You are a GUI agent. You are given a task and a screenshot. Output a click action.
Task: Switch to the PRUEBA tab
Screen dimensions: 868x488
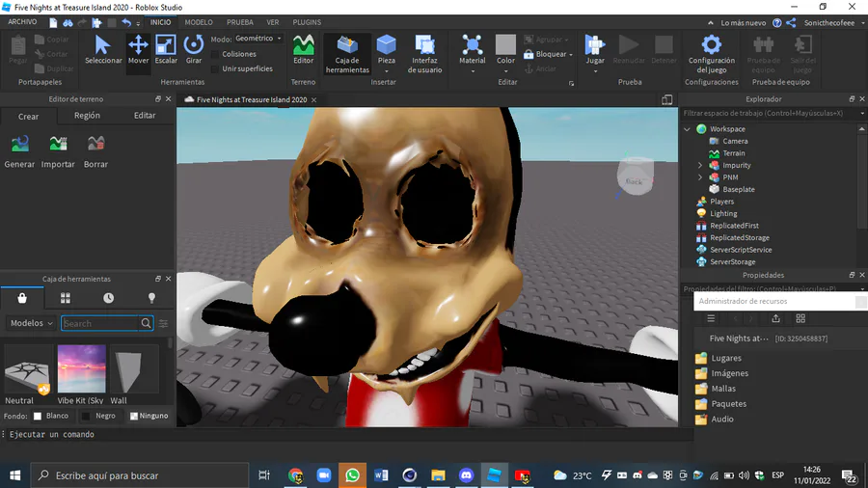[x=240, y=22]
